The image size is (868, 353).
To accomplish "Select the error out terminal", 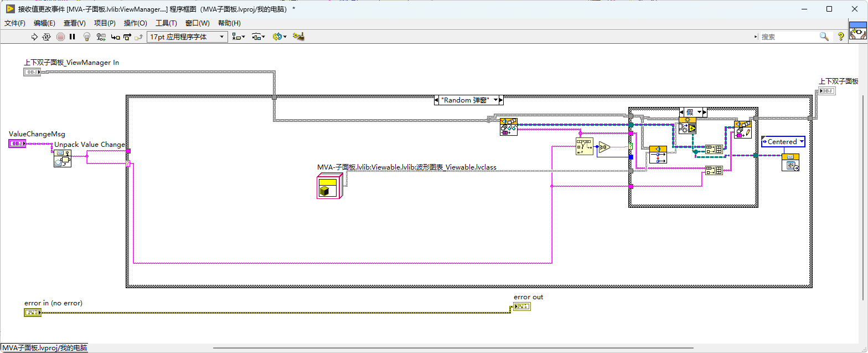I will pos(521,306).
